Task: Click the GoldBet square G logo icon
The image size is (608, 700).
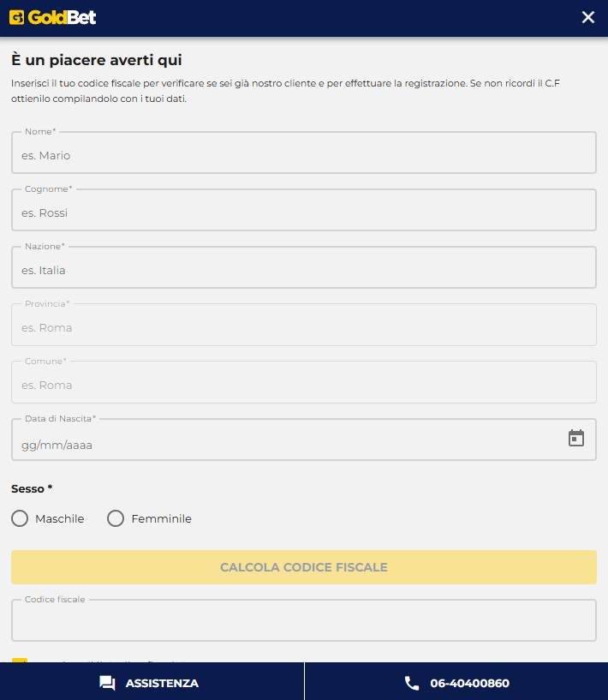Action: 19,16
